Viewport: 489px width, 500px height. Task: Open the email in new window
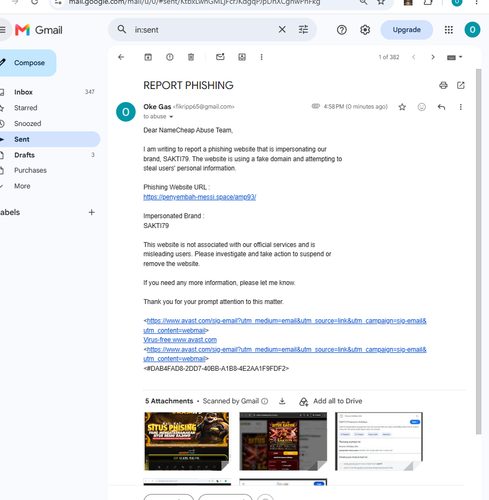point(461,85)
